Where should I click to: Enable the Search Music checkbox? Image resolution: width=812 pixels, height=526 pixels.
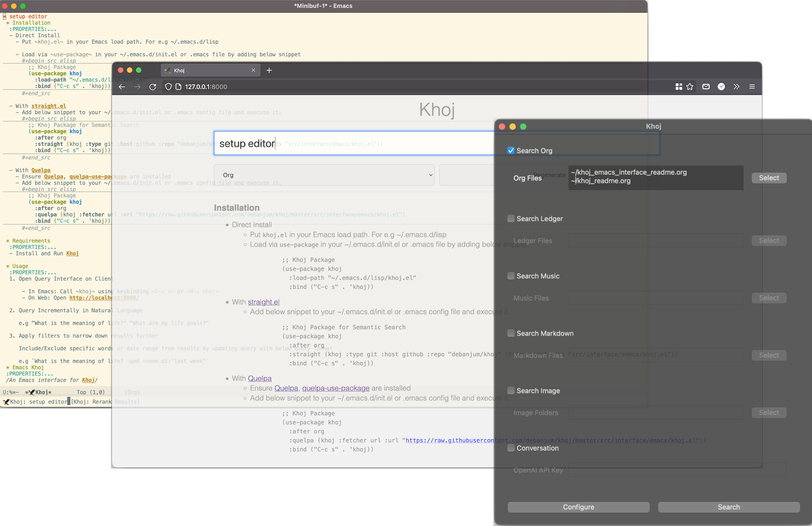(x=511, y=276)
